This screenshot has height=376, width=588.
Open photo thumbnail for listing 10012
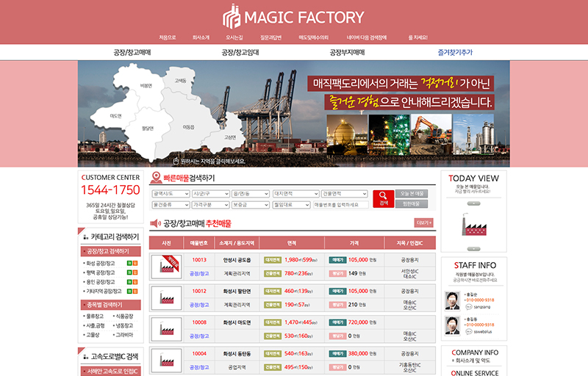point(167,298)
